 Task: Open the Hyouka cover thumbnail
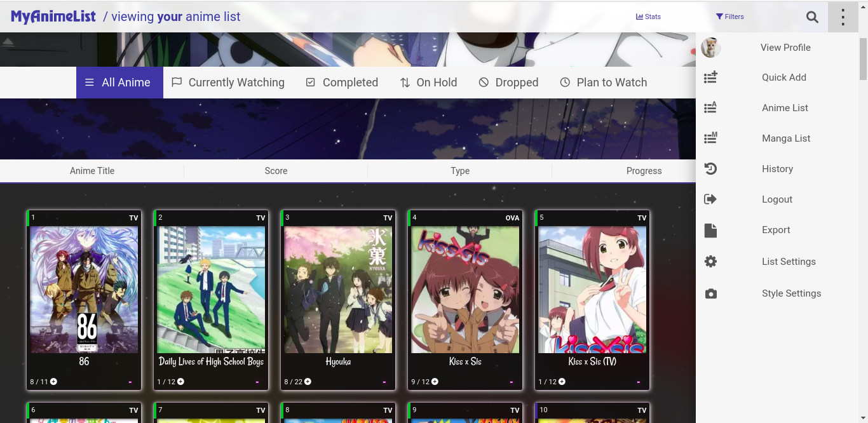click(338, 290)
